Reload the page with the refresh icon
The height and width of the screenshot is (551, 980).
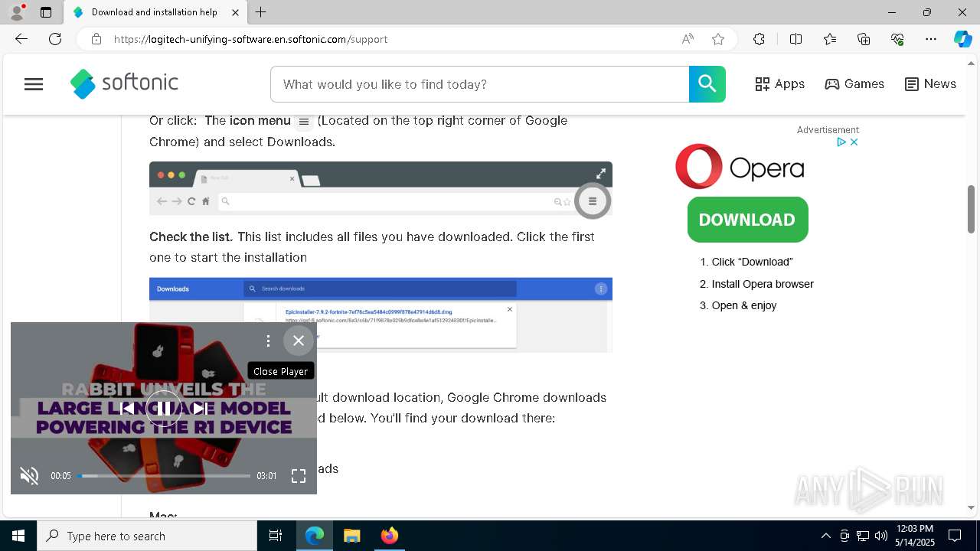(55, 39)
